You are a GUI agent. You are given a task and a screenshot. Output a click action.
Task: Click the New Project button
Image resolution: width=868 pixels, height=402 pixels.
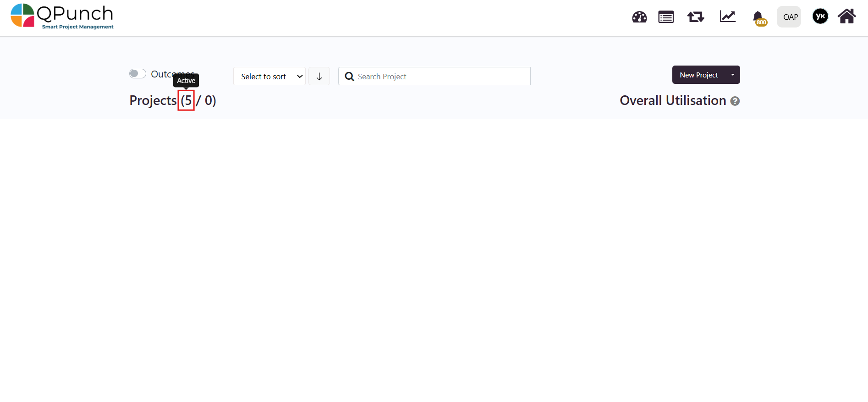pyautogui.click(x=698, y=75)
